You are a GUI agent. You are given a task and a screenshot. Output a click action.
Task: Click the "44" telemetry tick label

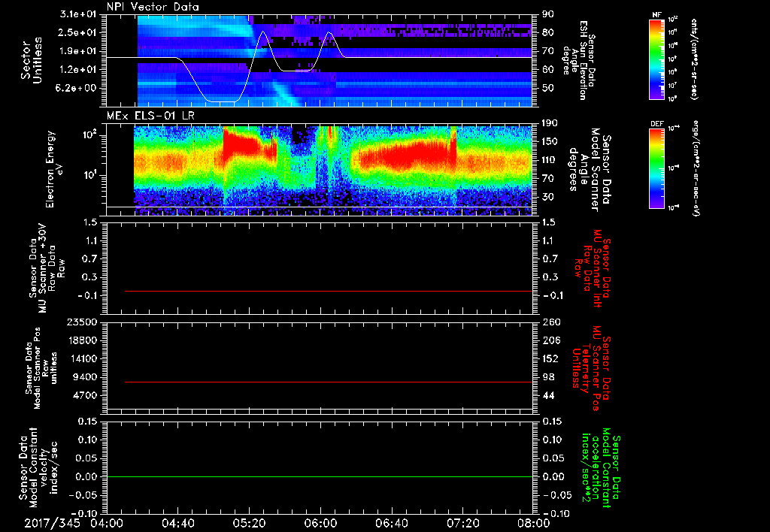(548, 395)
